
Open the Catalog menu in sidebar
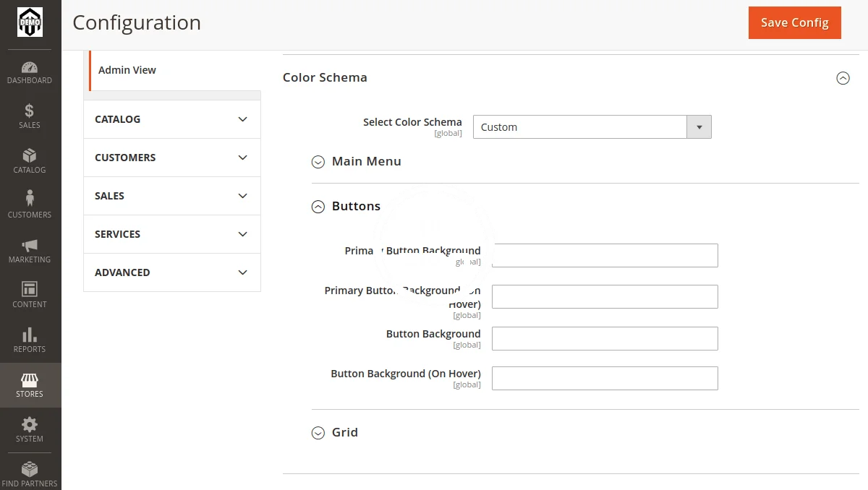click(30, 161)
